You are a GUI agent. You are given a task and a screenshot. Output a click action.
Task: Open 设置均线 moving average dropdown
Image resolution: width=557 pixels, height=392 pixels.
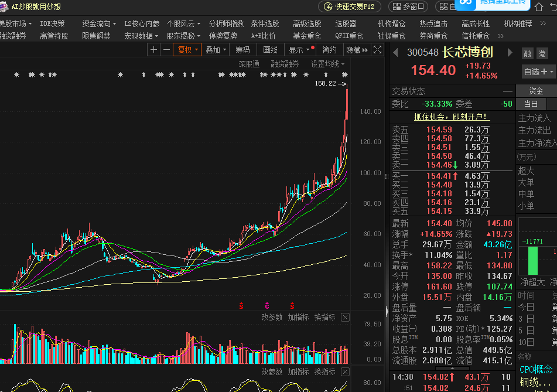pos(327,64)
